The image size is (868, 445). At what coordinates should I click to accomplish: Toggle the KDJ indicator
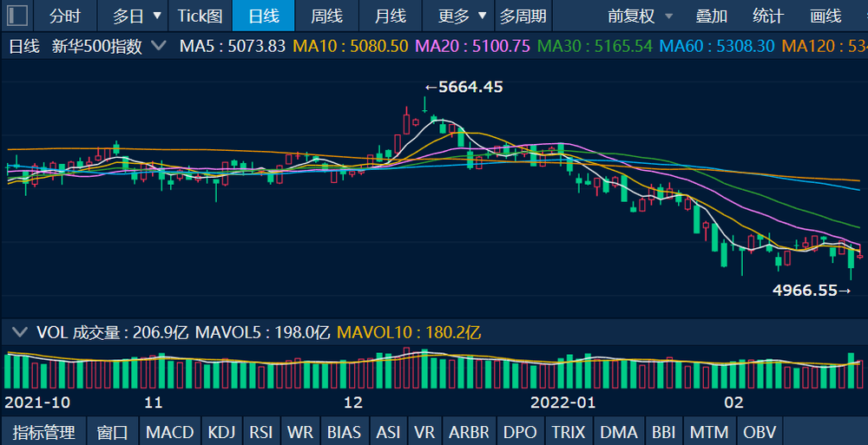point(221,431)
